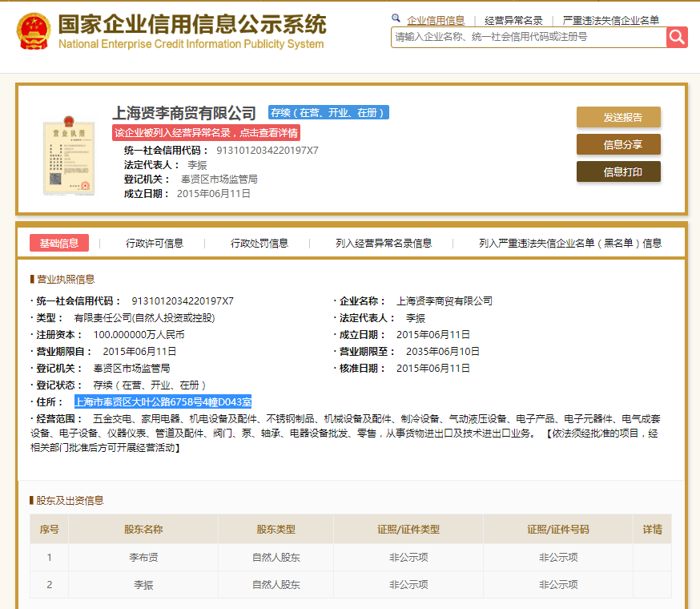The image size is (700, 609).
Task: Click the red magnifier search icon
Action: tap(677, 37)
